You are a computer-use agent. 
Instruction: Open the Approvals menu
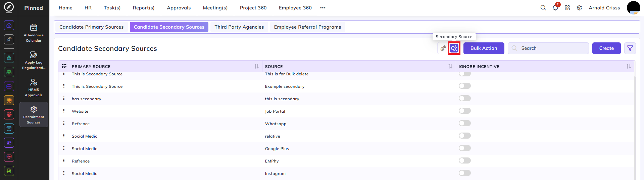[x=179, y=8]
